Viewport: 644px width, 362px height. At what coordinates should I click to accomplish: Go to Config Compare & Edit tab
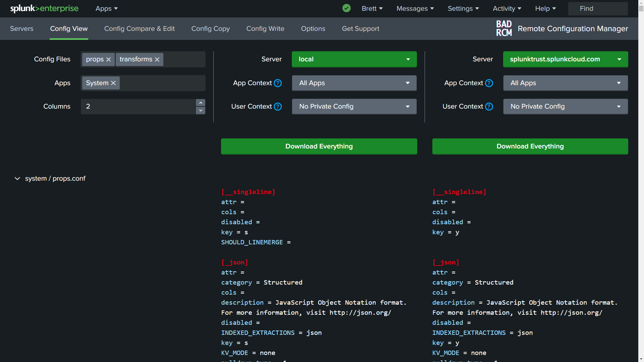click(140, 28)
